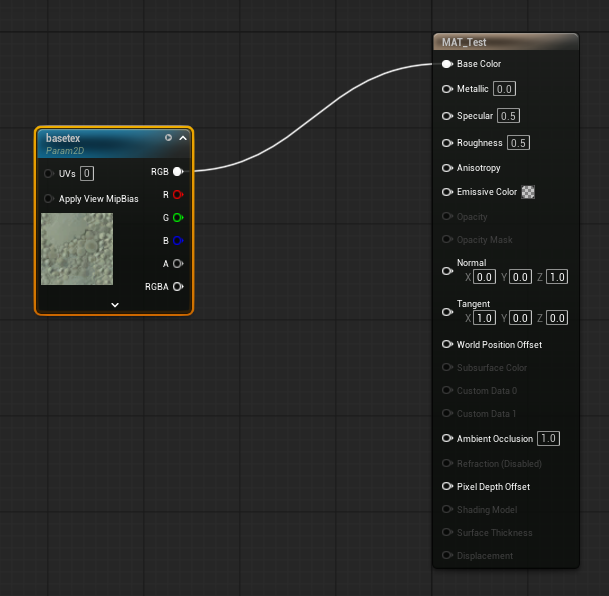Screen dimensions: 609x596
Task: Click the Base Color input pin
Action: (x=447, y=64)
